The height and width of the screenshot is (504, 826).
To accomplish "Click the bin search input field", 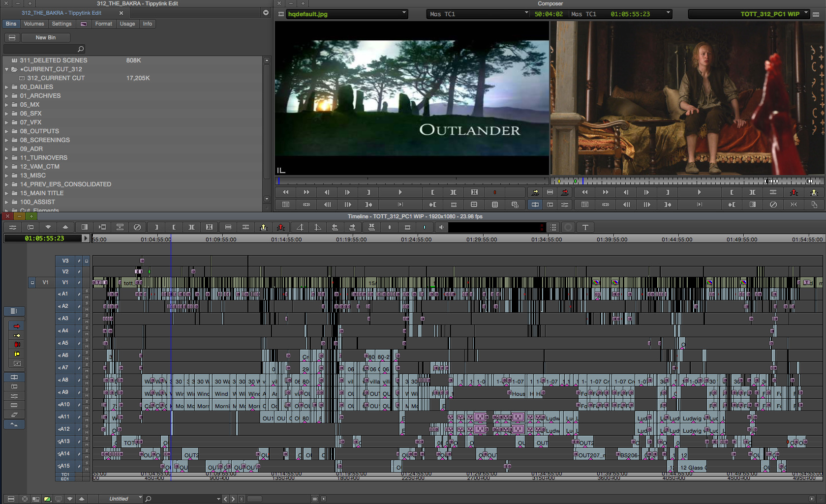I will point(44,49).
